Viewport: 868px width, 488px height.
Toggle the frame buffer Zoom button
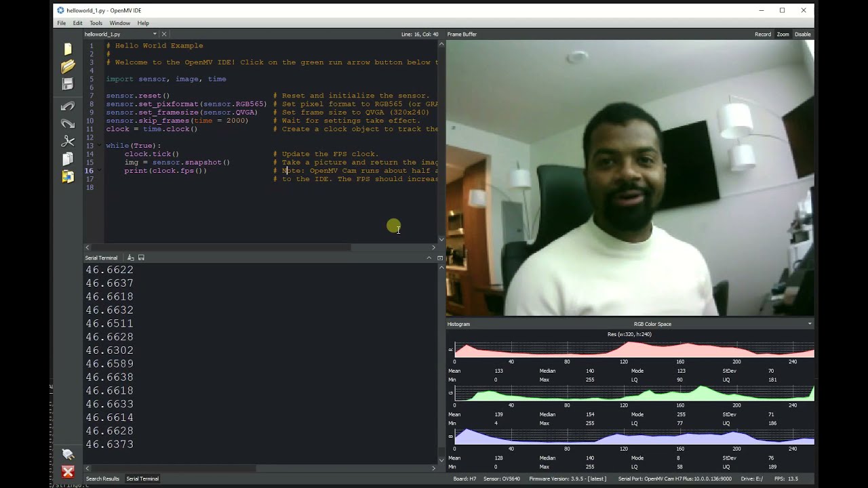pos(783,34)
